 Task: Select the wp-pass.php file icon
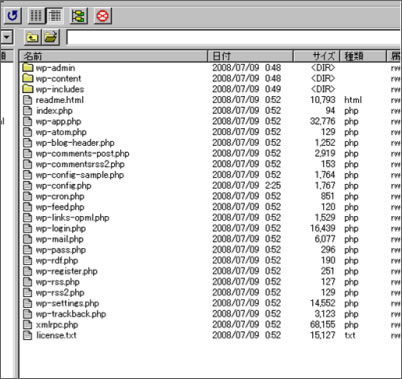click(x=28, y=250)
